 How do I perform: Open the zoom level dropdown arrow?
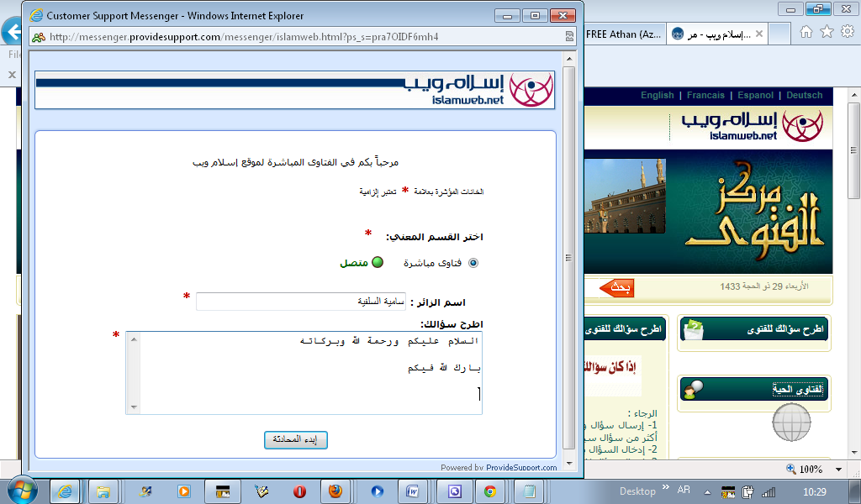click(838, 470)
